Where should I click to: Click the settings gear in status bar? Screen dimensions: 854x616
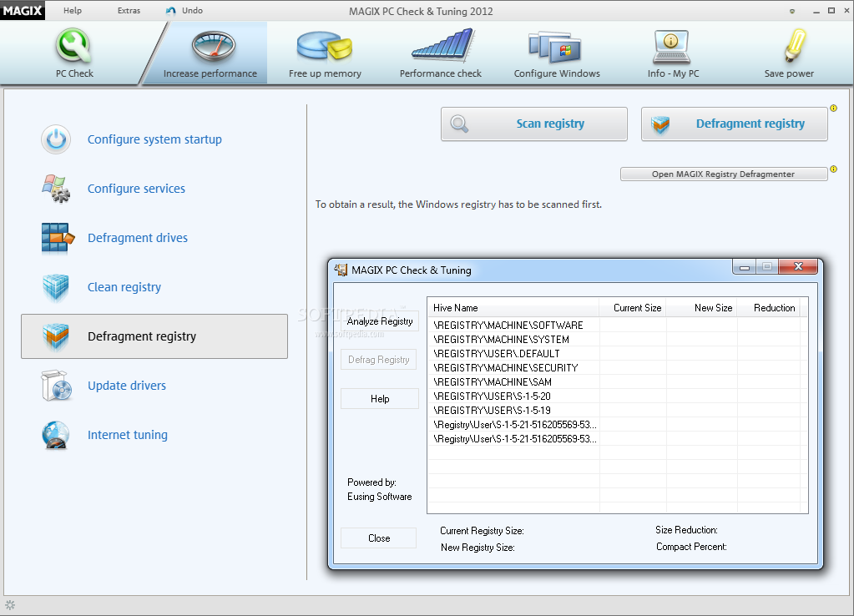pos(10,604)
